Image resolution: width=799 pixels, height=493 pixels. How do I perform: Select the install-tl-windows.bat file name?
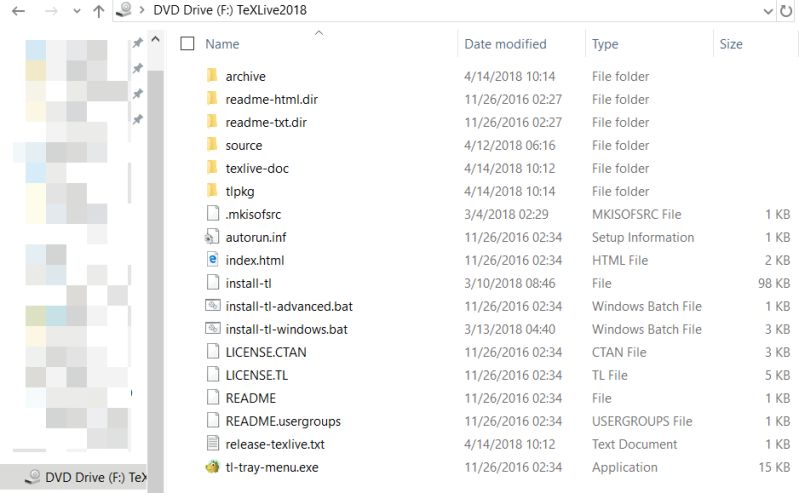click(286, 329)
